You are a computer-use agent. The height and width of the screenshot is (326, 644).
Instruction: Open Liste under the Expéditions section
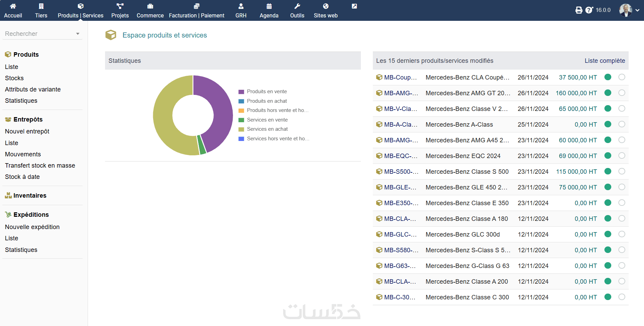pos(12,238)
